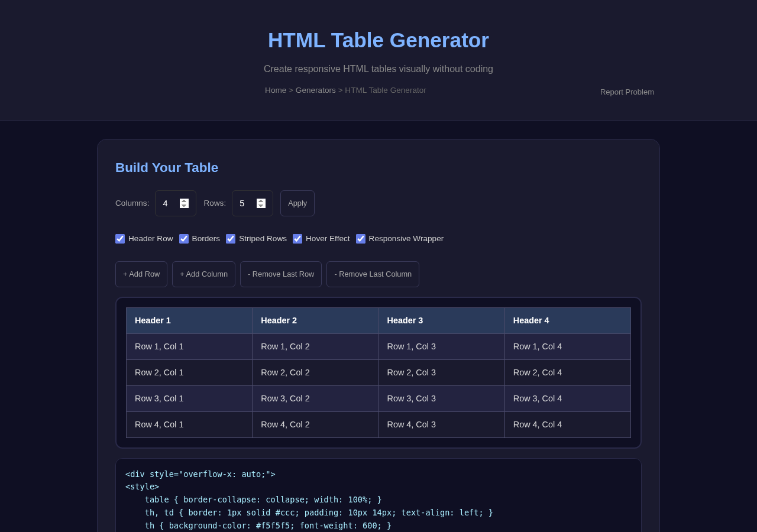Toggle the Hover Effect checkbox
Viewport: 757px width, 532px height.
click(x=297, y=239)
